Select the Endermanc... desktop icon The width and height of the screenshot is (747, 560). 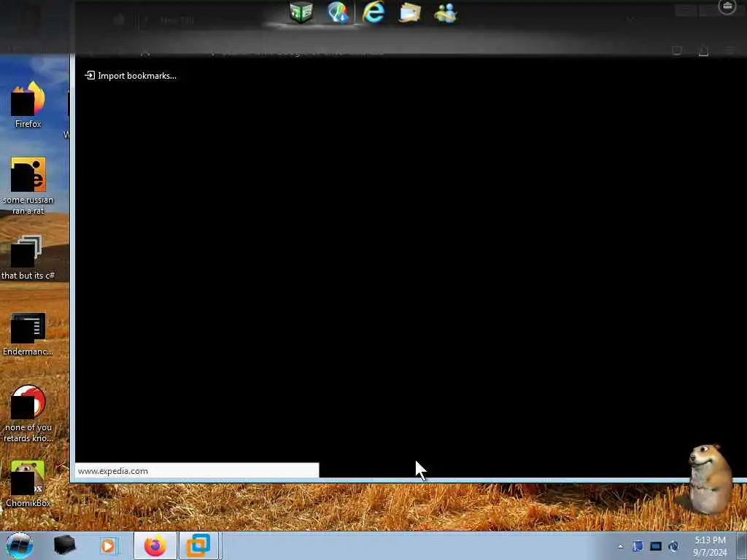click(28, 334)
